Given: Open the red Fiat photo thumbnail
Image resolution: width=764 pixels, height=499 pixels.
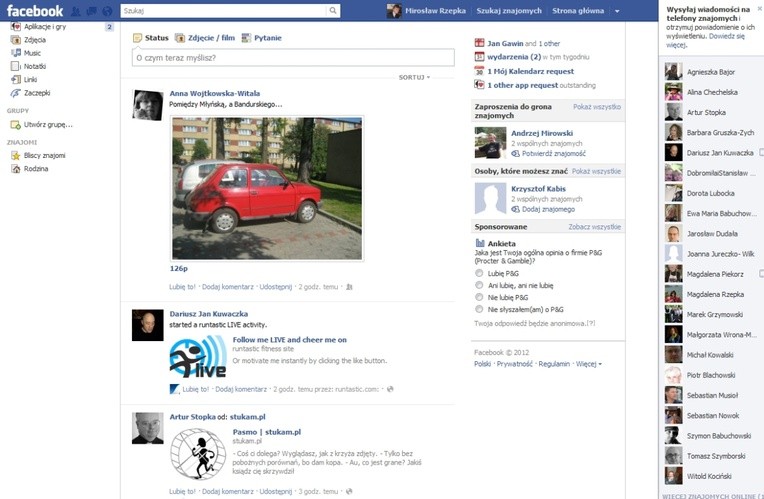Looking at the screenshot, I should click(x=267, y=189).
